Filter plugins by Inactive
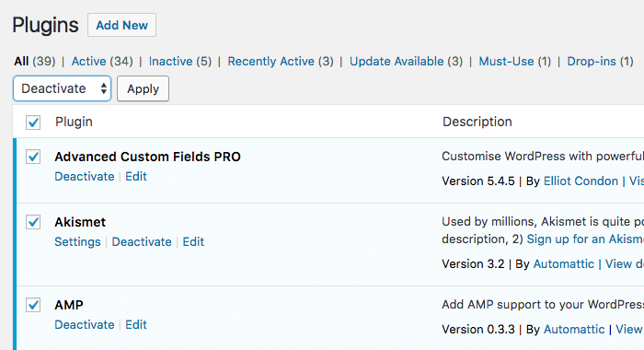Viewport: 644px width, 350px height. click(170, 62)
